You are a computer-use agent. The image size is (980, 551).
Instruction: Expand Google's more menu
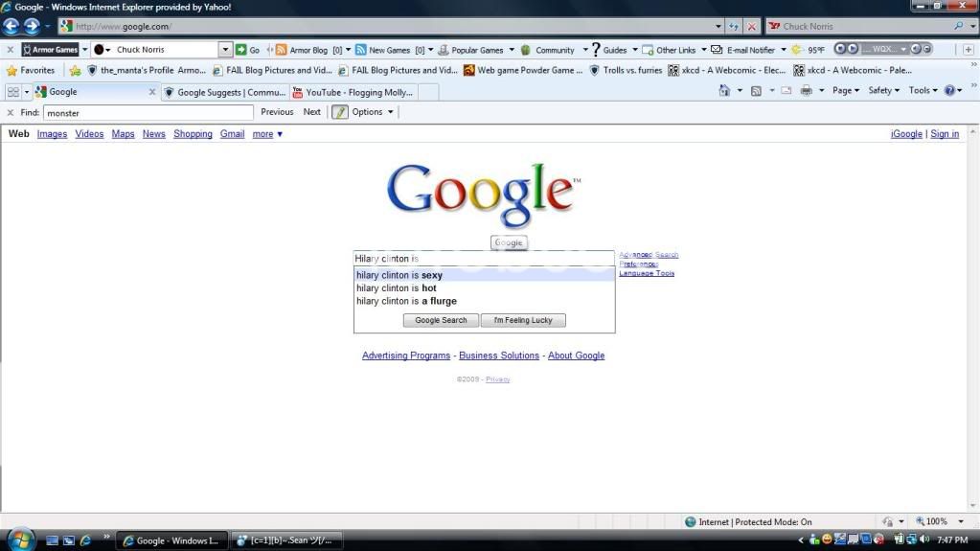[x=267, y=134]
